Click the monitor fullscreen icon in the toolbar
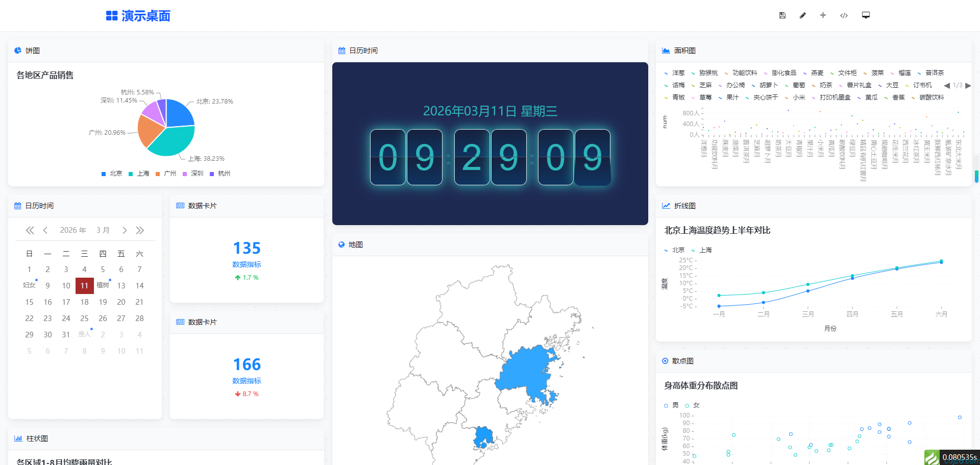Screen dimensions: 980x465 (865, 15)
